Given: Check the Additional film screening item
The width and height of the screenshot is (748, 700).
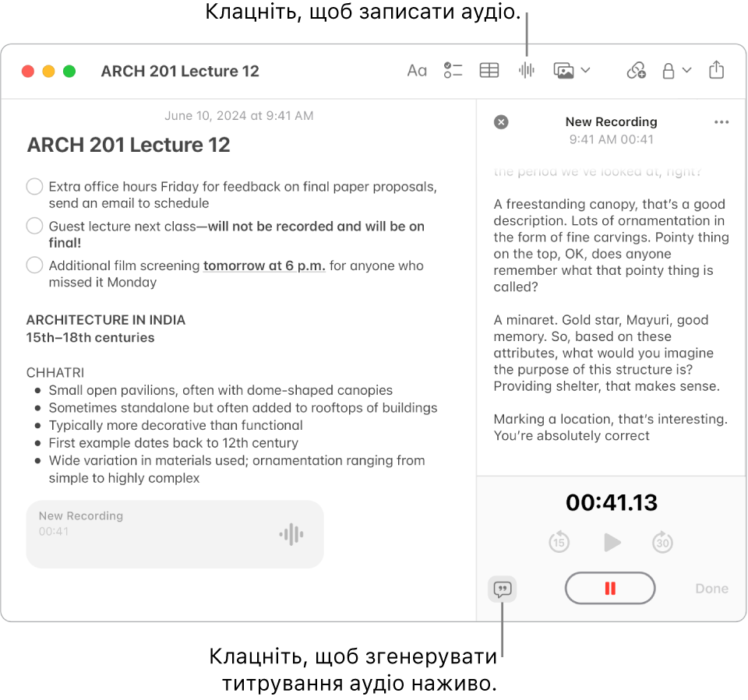Looking at the screenshot, I should [x=34, y=265].
